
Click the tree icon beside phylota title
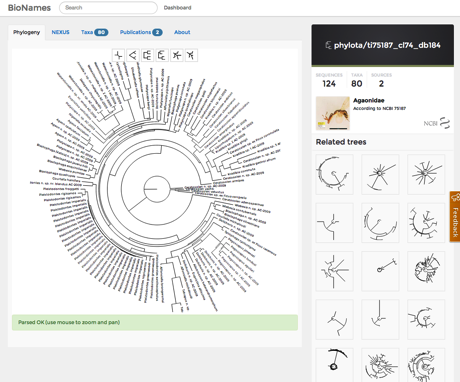pos(328,45)
